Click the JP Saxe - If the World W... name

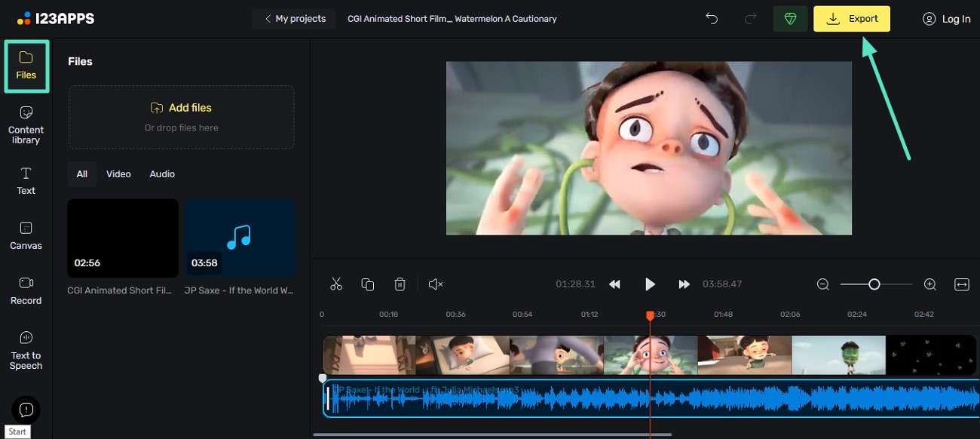tap(239, 290)
